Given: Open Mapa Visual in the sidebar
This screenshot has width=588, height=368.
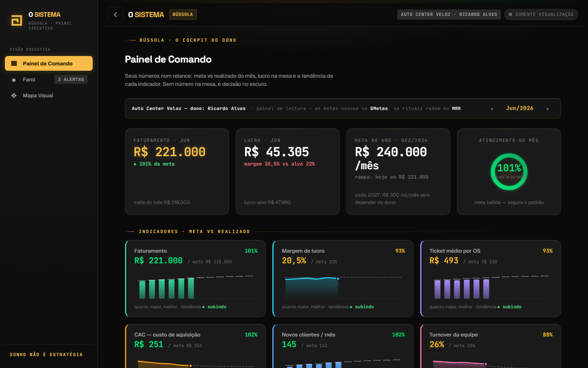Looking at the screenshot, I should (49, 95).
